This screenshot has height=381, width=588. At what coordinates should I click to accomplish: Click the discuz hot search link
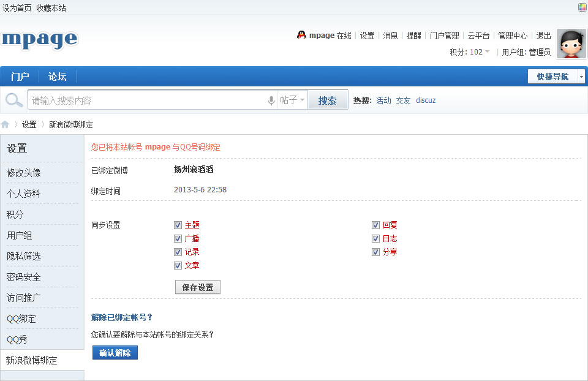tap(426, 100)
